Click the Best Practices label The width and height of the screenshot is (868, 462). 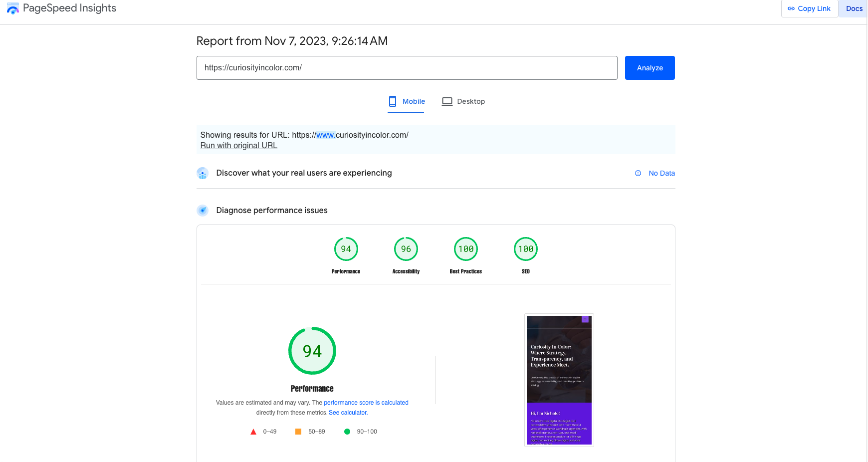pyautogui.click(x=466, y=271)
